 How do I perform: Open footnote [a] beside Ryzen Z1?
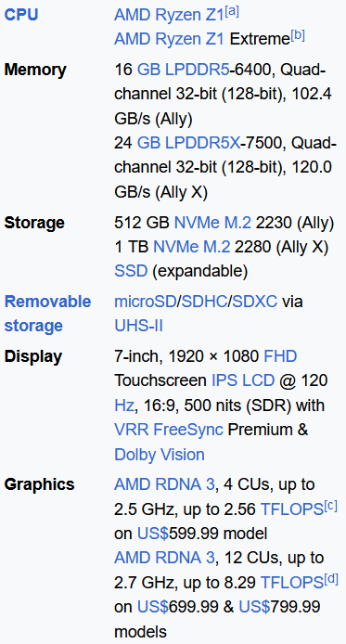pos(232,11)
